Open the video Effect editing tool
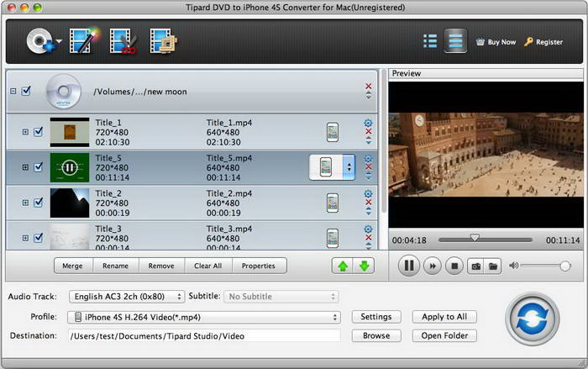Viewport: 588px width, 369px height. (x=81, y=40)
